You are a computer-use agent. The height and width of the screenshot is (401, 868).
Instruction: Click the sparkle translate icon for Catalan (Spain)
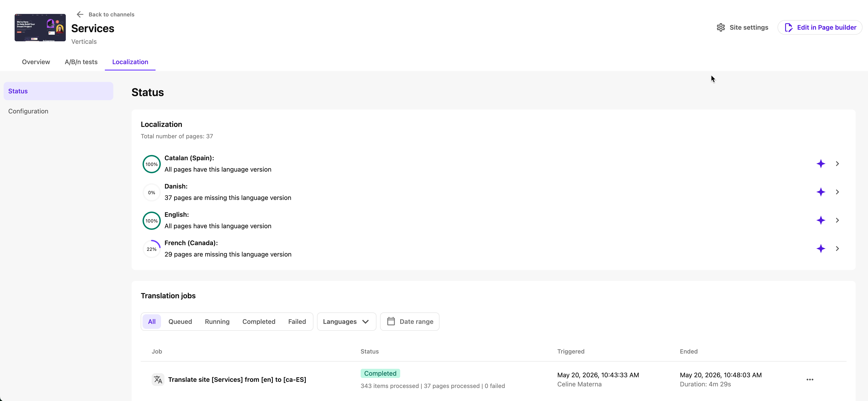coord(821,164)
